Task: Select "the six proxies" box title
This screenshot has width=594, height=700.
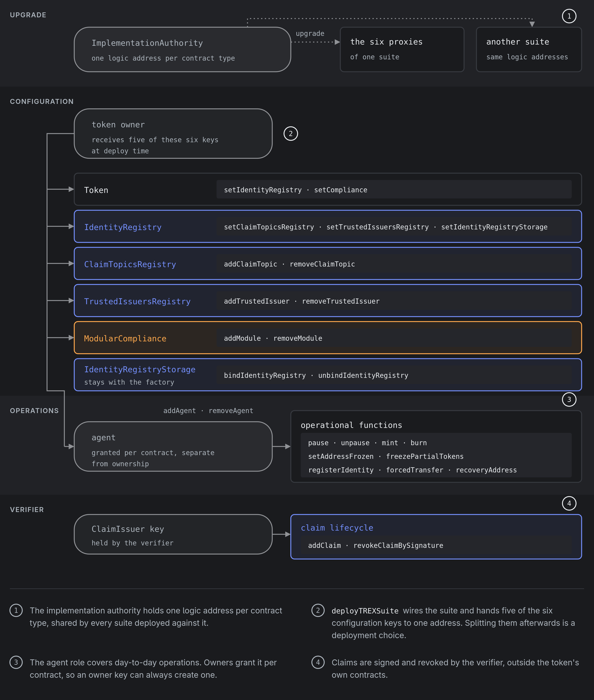Action: [x=386, y=42]
